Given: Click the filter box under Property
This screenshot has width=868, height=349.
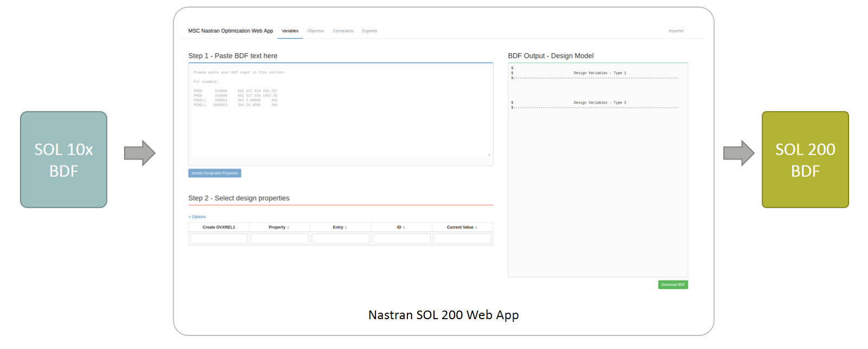Looking at the screenshot, I should coord(280,238).
